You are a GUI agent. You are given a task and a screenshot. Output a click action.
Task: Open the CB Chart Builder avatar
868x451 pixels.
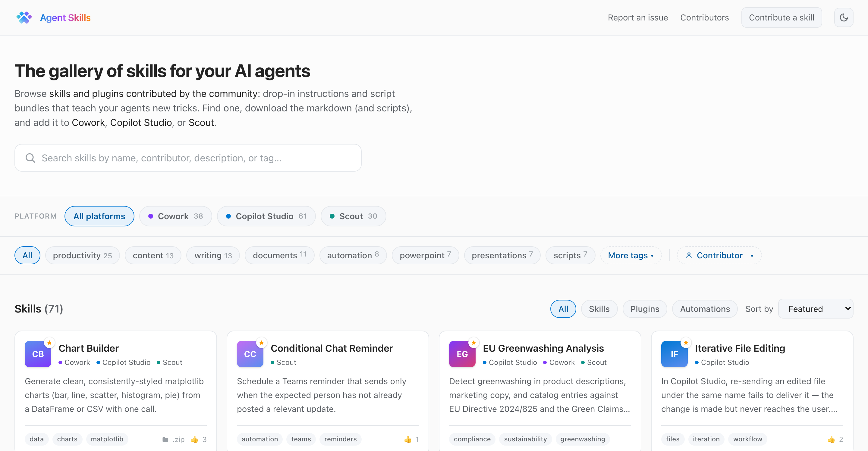pos(38,354)
